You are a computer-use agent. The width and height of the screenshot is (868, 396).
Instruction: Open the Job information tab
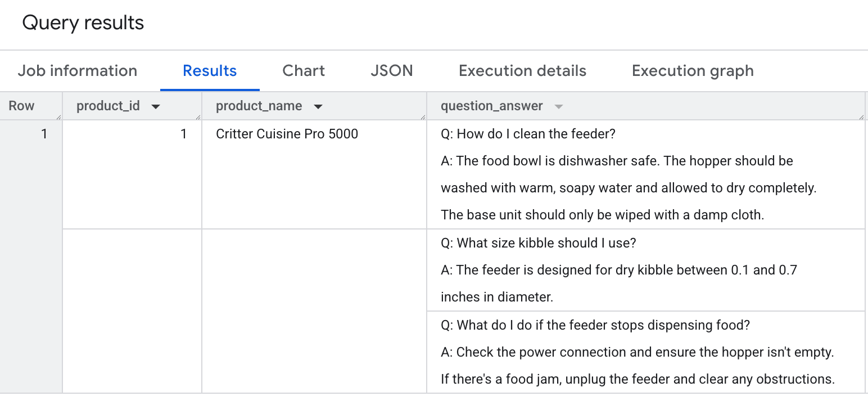[x=78, y=71]
